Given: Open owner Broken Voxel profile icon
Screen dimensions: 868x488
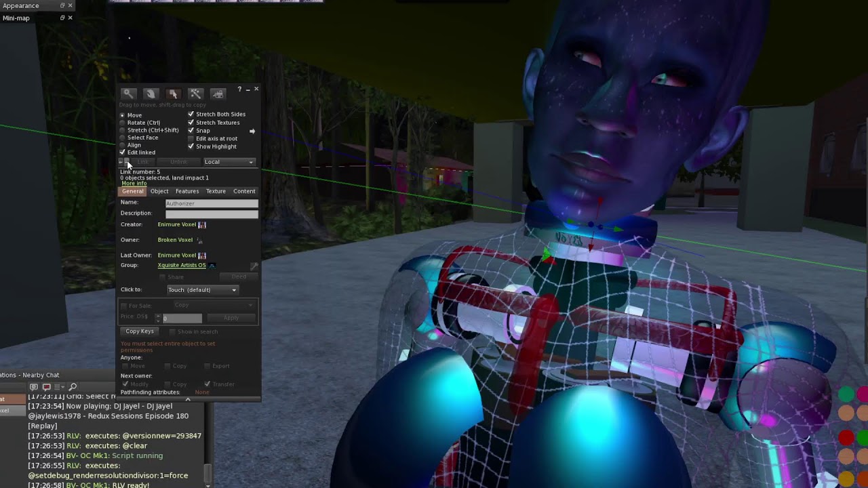Looking at the screenshot, I should (x=199, y=240).
